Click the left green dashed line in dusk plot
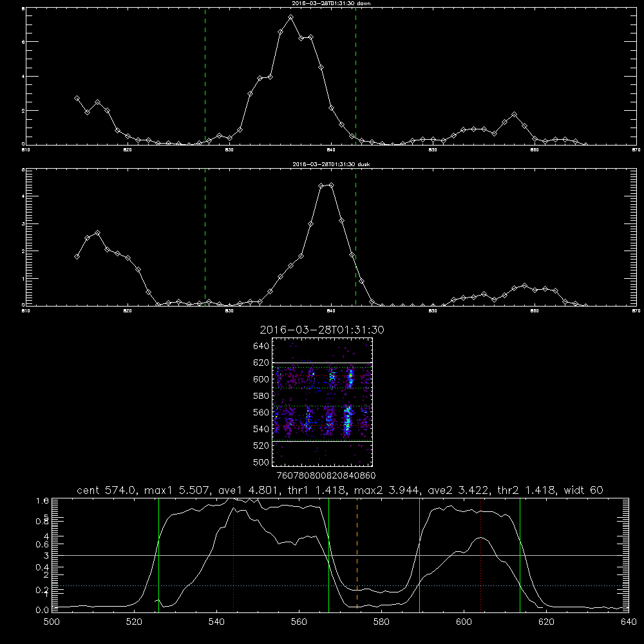The height and width of the screenshot is (644, 644). [205, 237]
